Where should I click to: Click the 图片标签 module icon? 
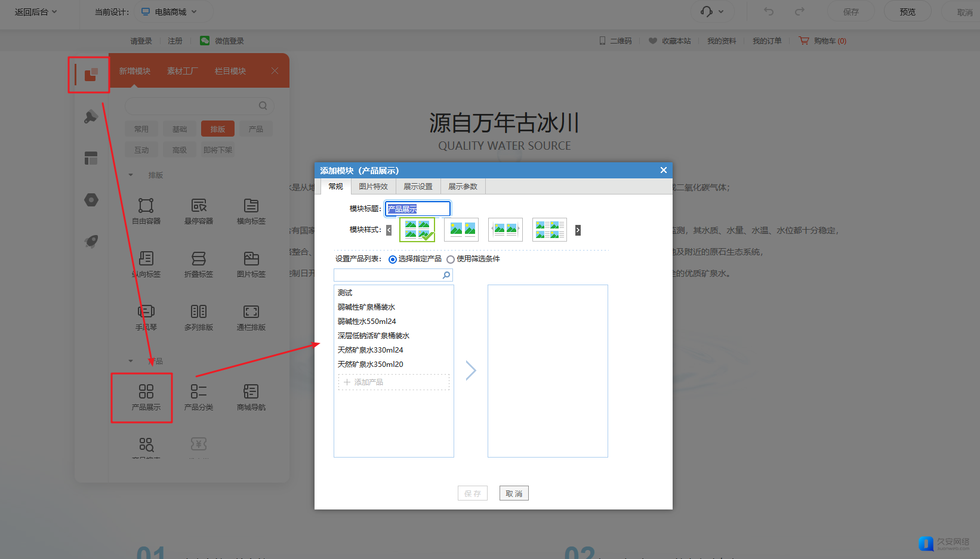(x=251, y=259)
